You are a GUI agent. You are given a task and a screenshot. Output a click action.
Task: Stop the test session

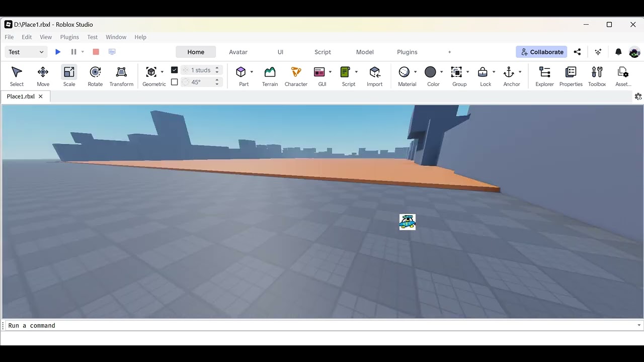coord(96,52)
